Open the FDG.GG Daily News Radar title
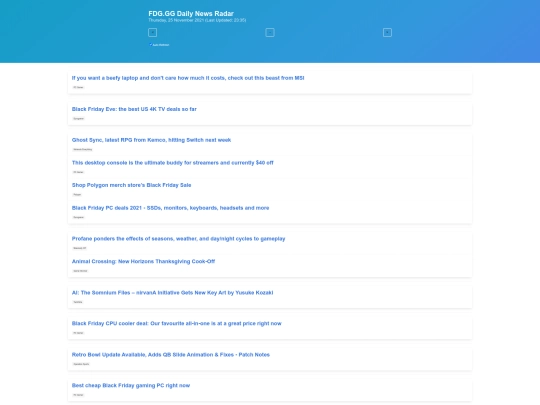 (x=191, y=13)
